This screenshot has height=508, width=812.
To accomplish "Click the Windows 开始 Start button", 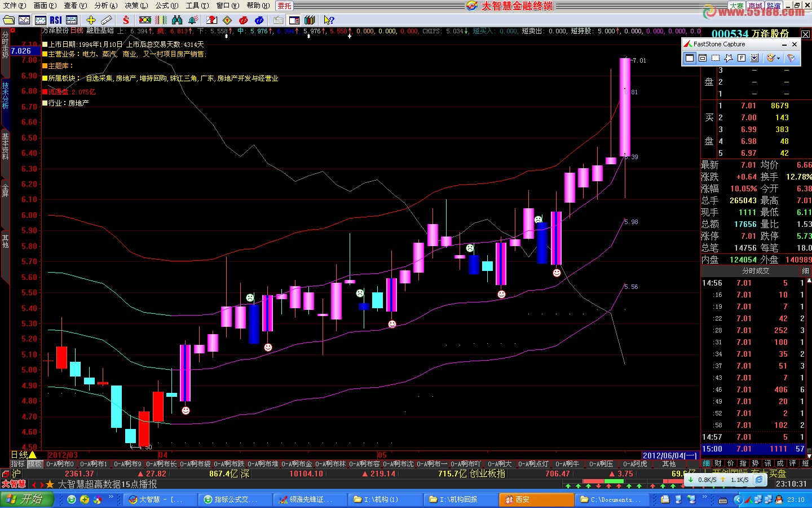I will 27,499.
